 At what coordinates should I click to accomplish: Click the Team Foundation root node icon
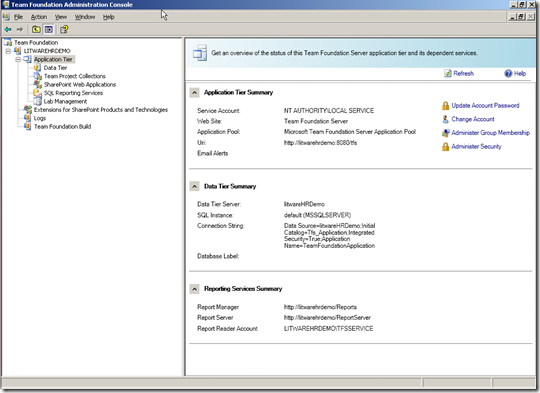[8, 42]
